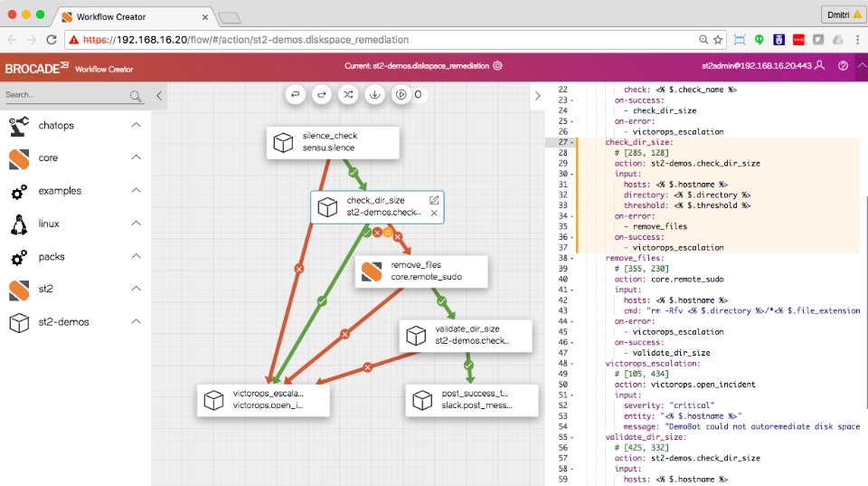
Task: Toggle the header collapse chevron
Action: pos(862,65)
